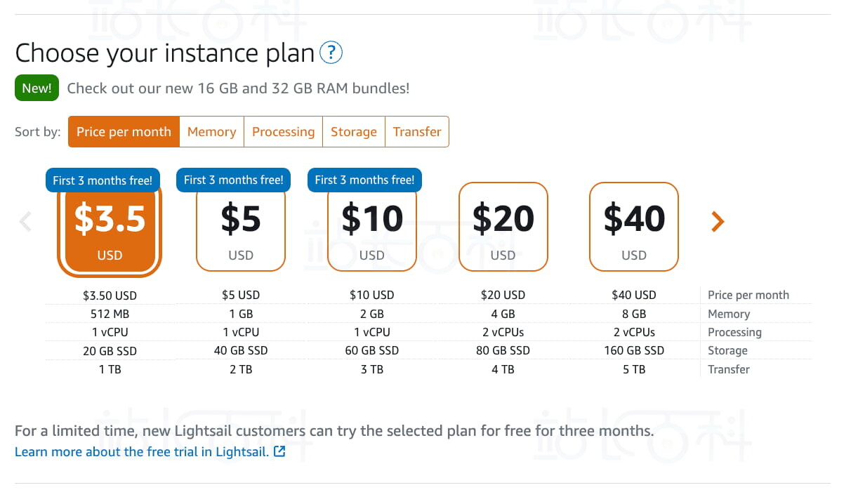858x504 pixels.
Task: Pick the $20 USD instance plan
Action: (x=503, y=227)
